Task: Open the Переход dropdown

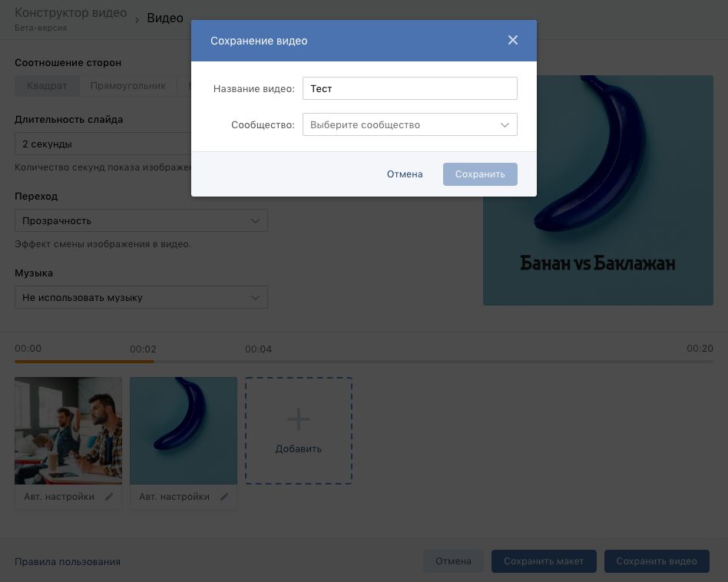Action: [141, 220]
